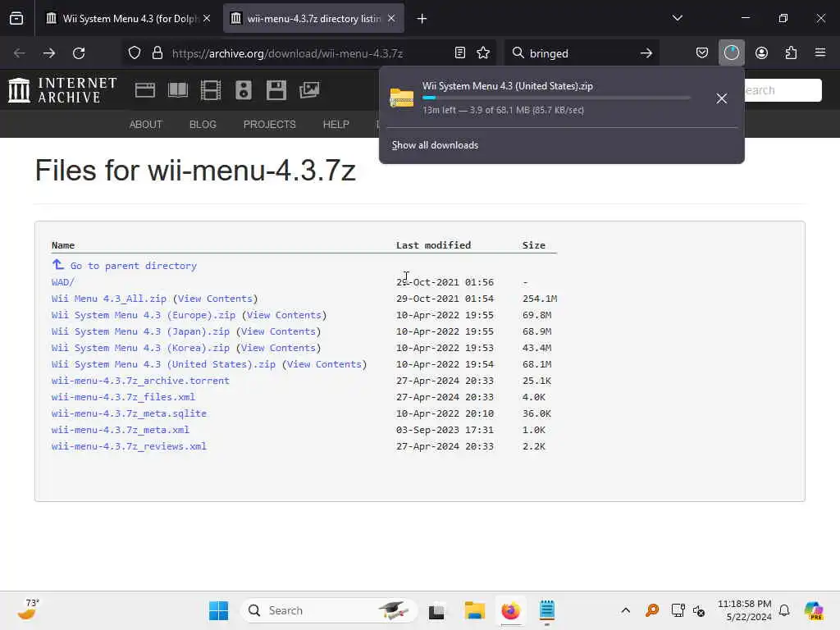Download Wii Menu 4.3_All.zip
Image resolution: width=840 pixels, height=630 pixels.
pos(109,299)
